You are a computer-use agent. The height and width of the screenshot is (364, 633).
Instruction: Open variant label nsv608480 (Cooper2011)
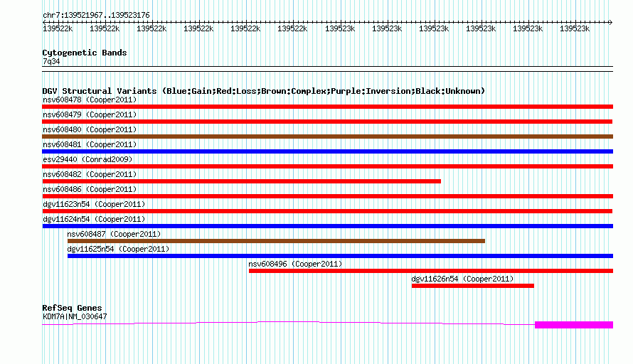[x=90, y=129]
